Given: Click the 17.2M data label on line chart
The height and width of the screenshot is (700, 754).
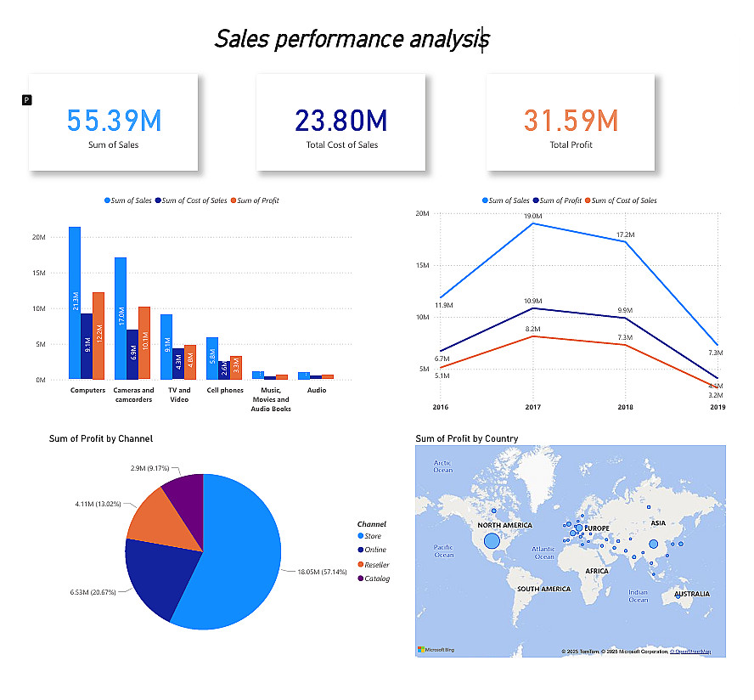Looking at the screenshot, I should [625, 234].
